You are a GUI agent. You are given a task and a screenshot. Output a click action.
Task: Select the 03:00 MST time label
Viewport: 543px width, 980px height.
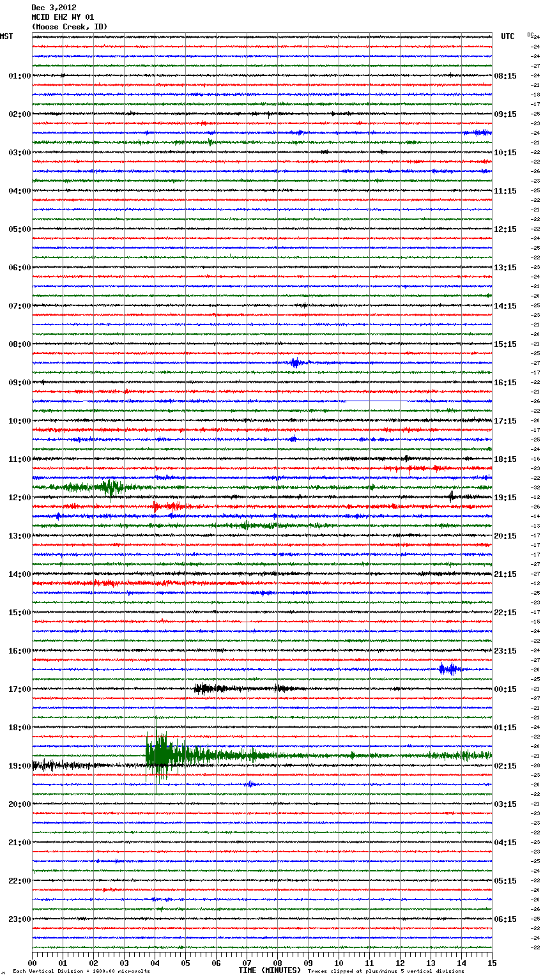click(19, 153)
